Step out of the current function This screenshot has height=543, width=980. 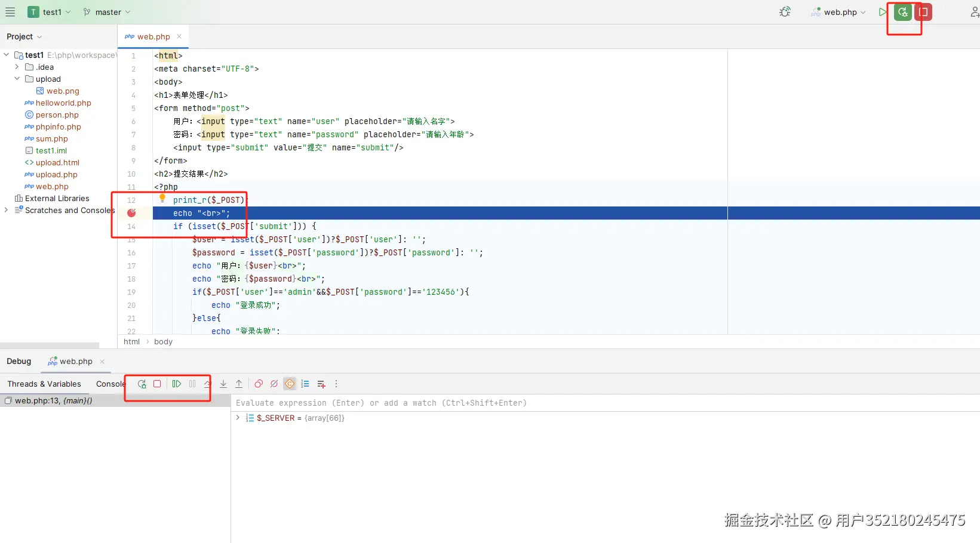pos(239,384)
